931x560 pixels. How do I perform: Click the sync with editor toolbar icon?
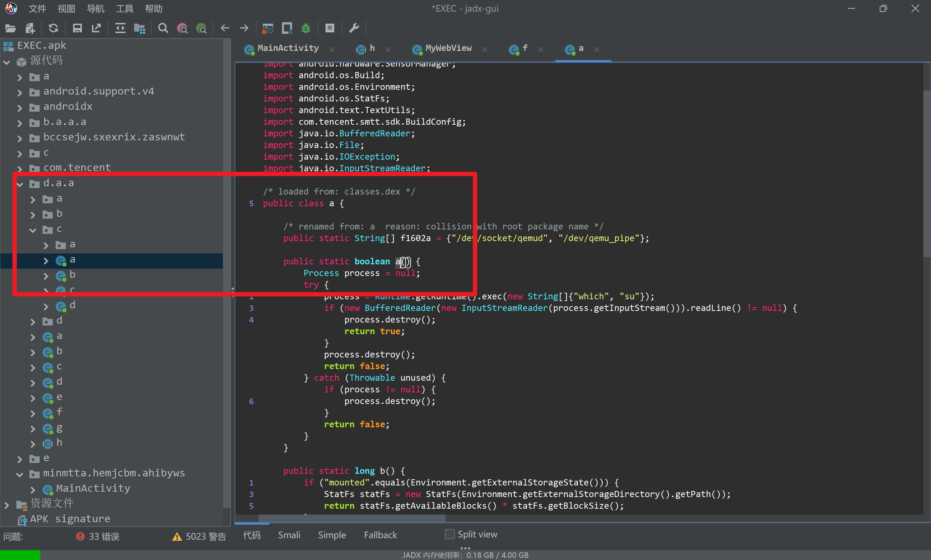[x=120, y=28]
